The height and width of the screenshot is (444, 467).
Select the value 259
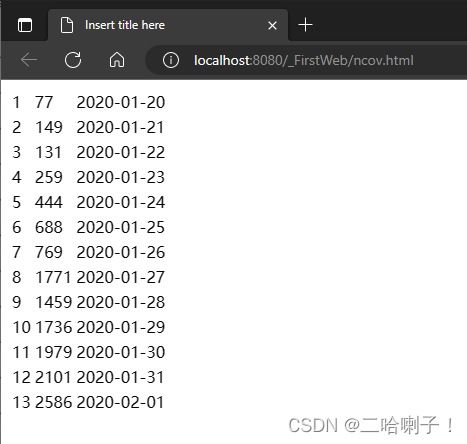tap(49, 177)
